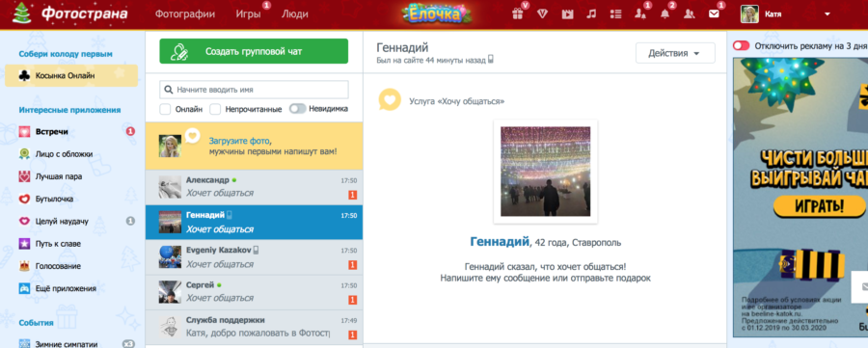
Task: Enable the Онлайн filter checkbox
Action: click(165, 109)
